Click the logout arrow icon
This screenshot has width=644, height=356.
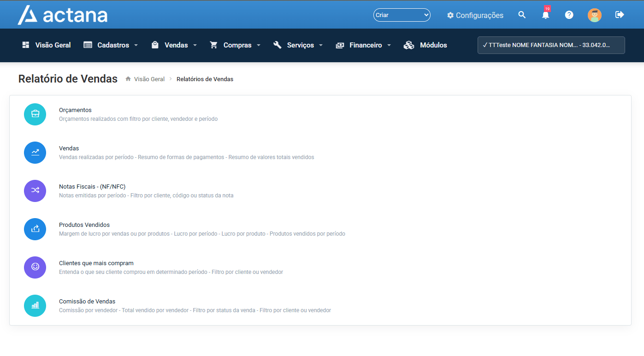tap(620, 15)
